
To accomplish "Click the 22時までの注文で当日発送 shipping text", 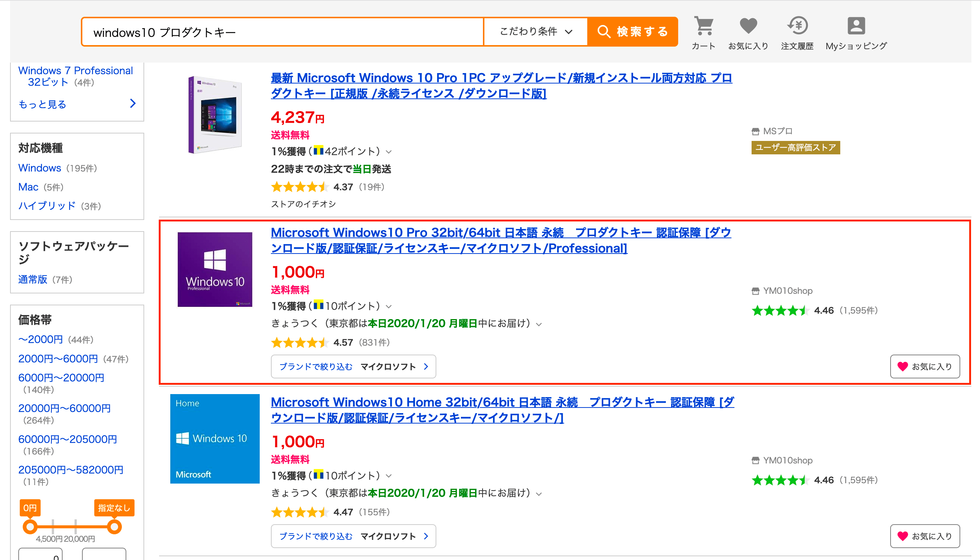I will [x=331, y=169].
